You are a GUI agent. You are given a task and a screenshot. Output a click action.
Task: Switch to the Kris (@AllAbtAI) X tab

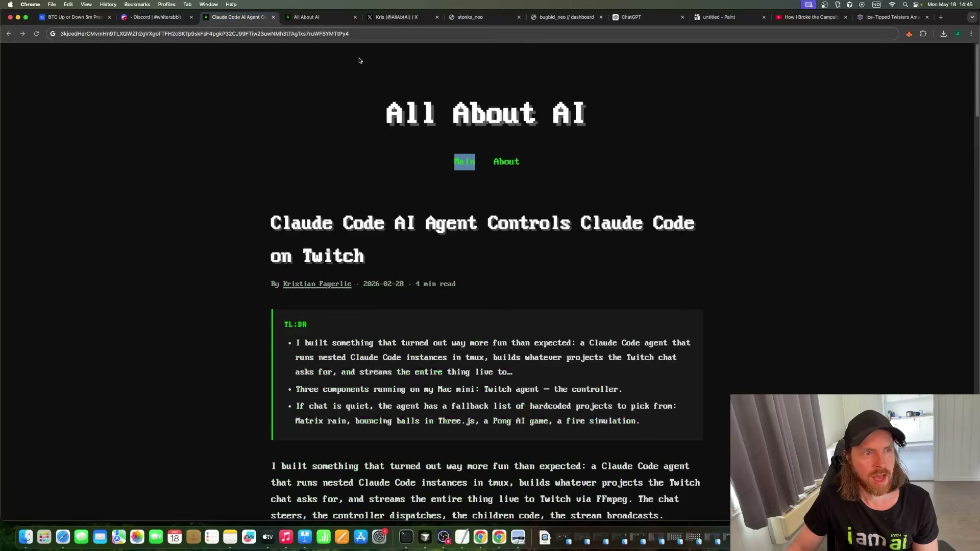pyautogui.click(x=403, y=17)
